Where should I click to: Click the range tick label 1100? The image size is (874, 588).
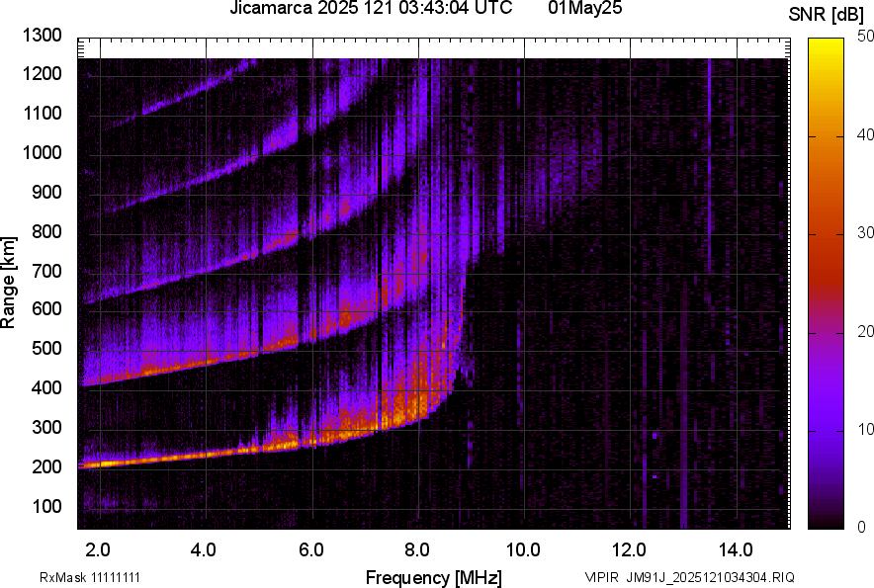pyautogui.click(x=42, y=113)
